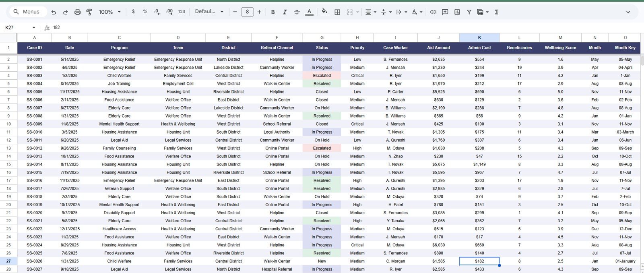Select the Paint format roller icon
This screenshot has width=644, height=273.
pos(89,12)
